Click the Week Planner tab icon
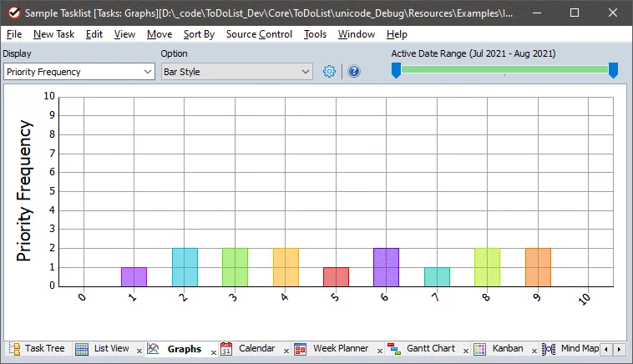Viewport: 633px width, 364px height. pos(300,349)
